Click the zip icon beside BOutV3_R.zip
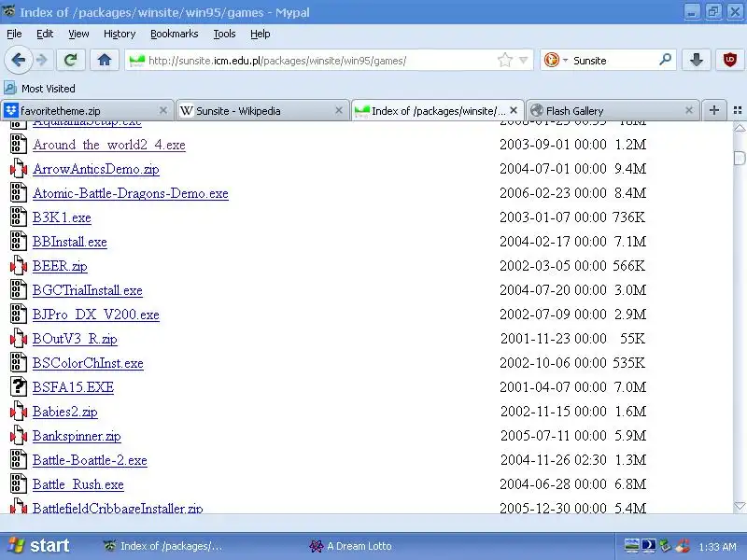 tap(19, 338)
